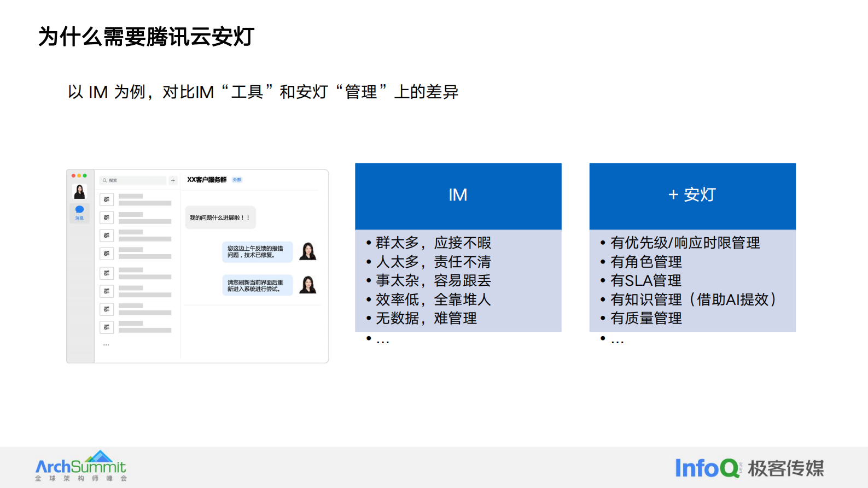Click the InfoQ logo in the footer
Viewport: 868px width, 488px height.
(x=708, y=468)
